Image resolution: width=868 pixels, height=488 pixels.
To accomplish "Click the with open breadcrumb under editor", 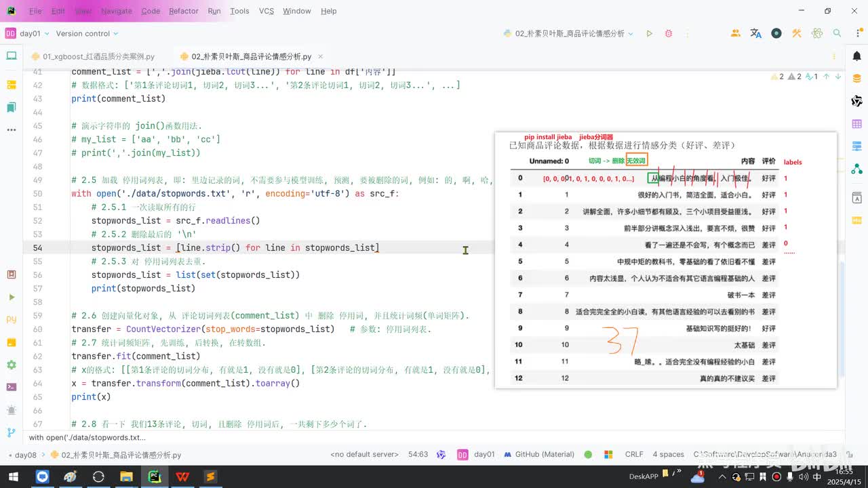I will tap(87, 438).
